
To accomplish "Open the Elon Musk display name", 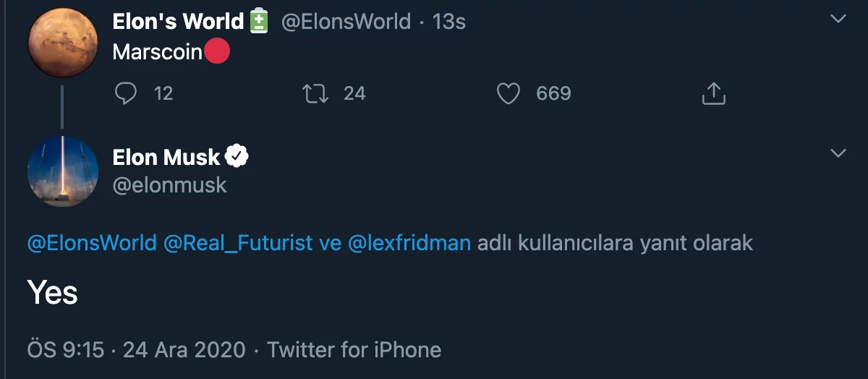I will pos(166,156).
